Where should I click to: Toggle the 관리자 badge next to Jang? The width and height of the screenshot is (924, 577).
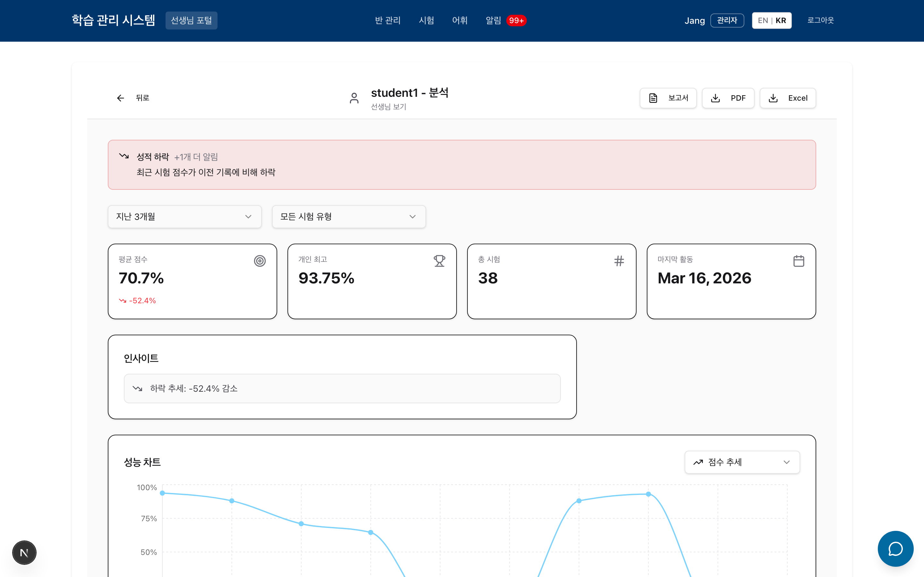pyautogui.click(x=727, y=20)
